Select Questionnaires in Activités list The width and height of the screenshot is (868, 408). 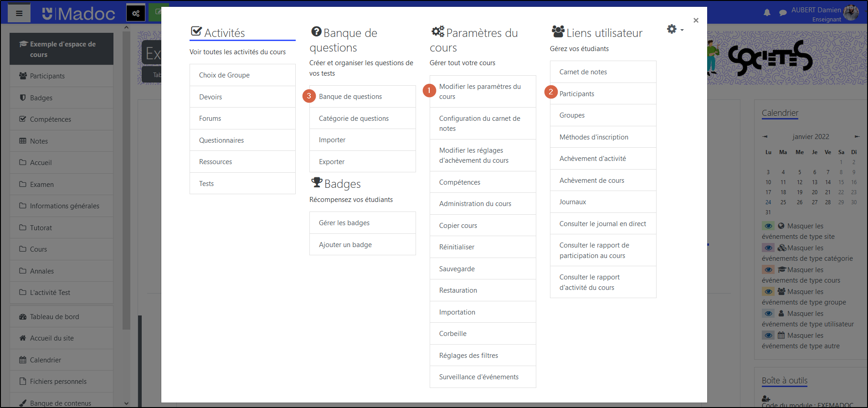coord(221,140)
